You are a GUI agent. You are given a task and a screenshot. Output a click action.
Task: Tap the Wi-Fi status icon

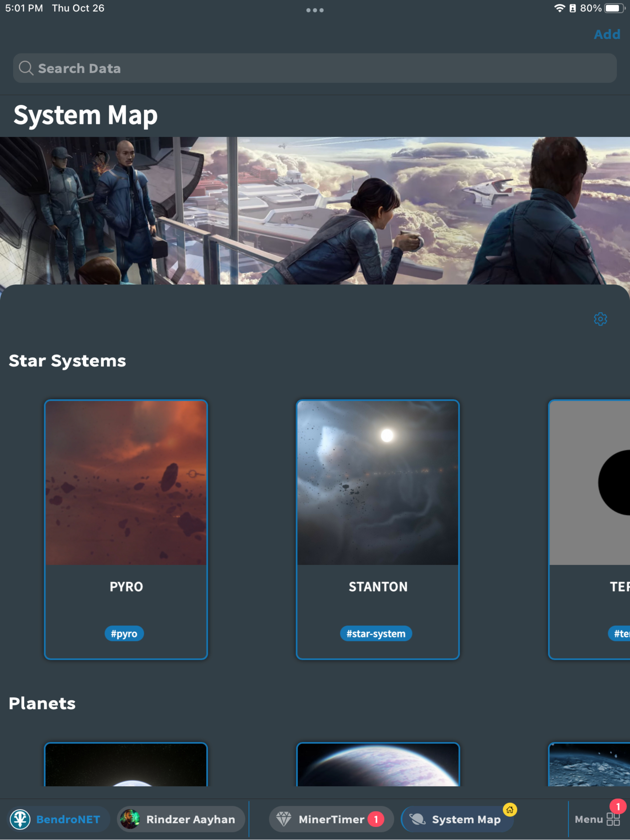pos(559,8)
